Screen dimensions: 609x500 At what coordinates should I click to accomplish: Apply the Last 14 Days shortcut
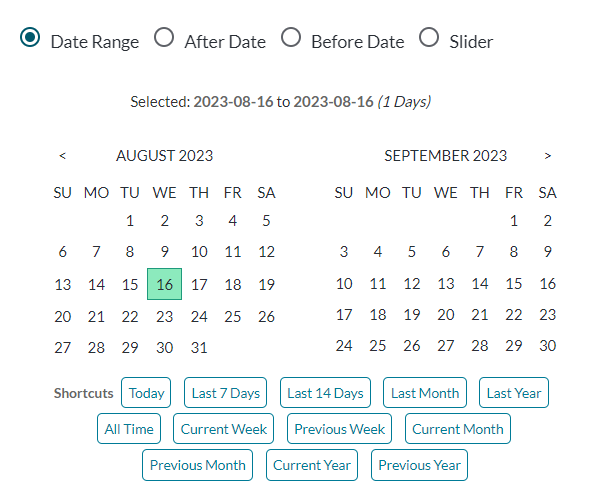325,393
